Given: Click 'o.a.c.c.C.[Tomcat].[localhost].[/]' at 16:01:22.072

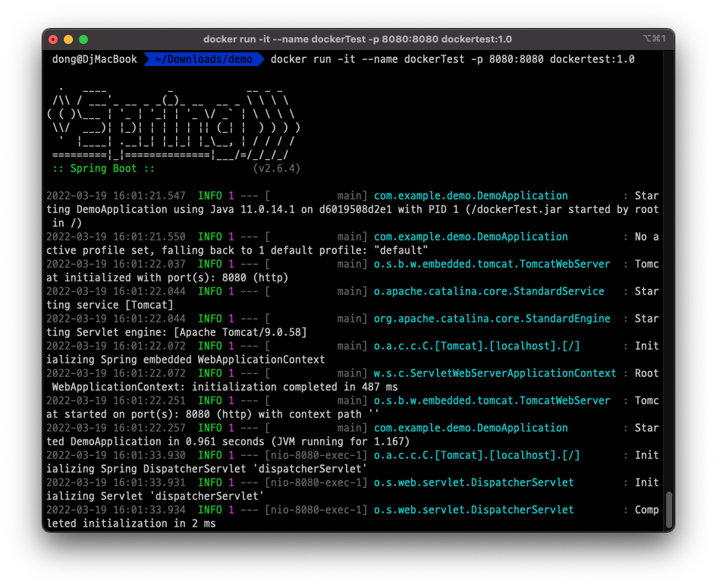Looking at the screenshot, I should point(476,346).
